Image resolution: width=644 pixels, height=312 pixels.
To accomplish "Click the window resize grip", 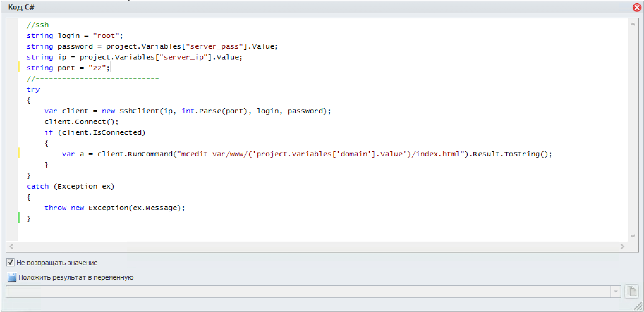I will point(638,306).
